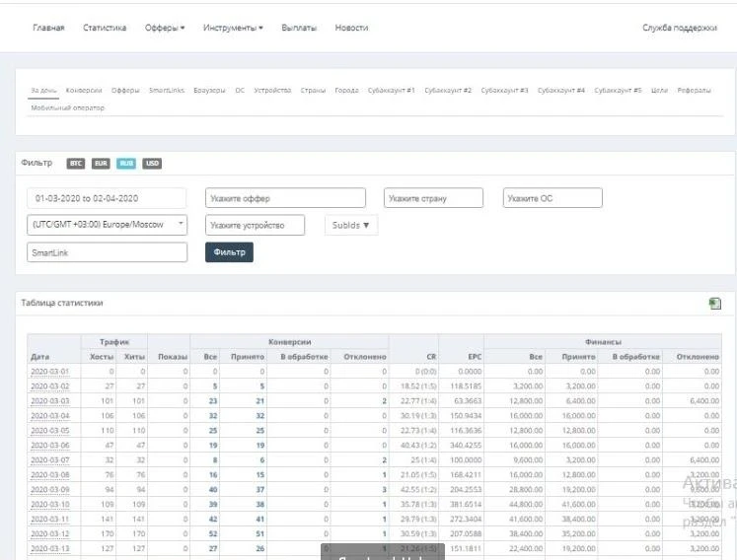Viewport: 737px width, 560px height.
Task: Contact Служба поддержки
Action: (x=680, y=28)
